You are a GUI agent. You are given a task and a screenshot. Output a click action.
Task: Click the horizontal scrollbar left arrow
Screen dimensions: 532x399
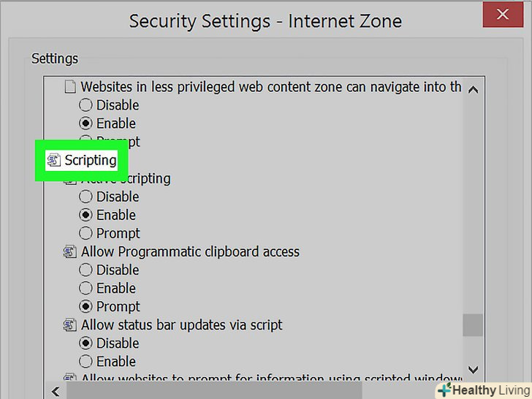[54, 392]
